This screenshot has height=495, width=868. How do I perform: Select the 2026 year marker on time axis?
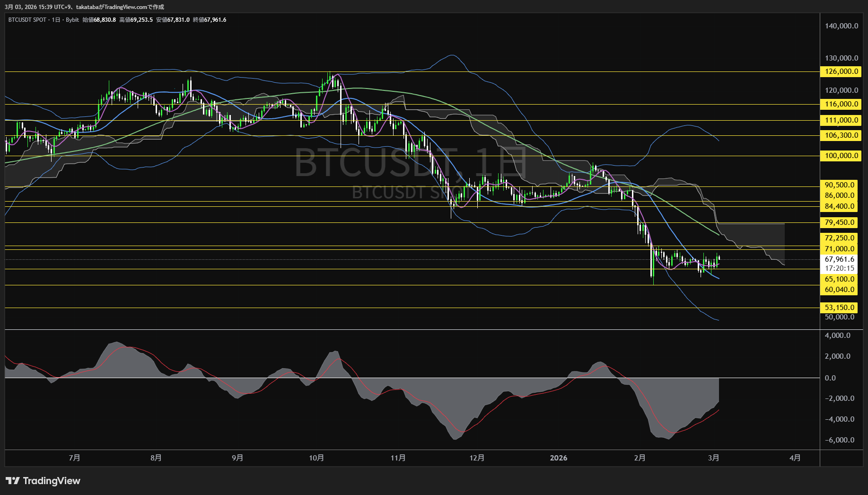(x=559, y=458)
